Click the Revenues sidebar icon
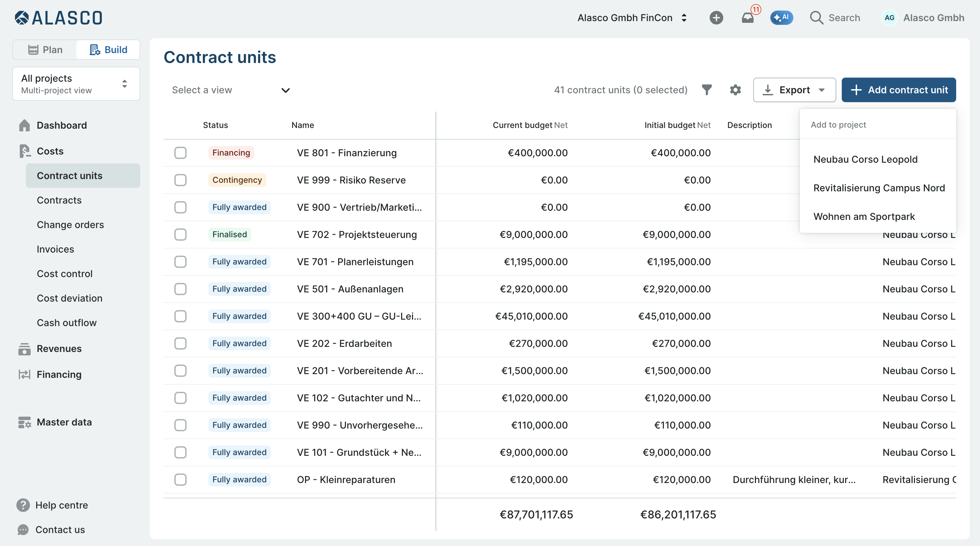This screenshot has width=980, height=546. [25, 349]
